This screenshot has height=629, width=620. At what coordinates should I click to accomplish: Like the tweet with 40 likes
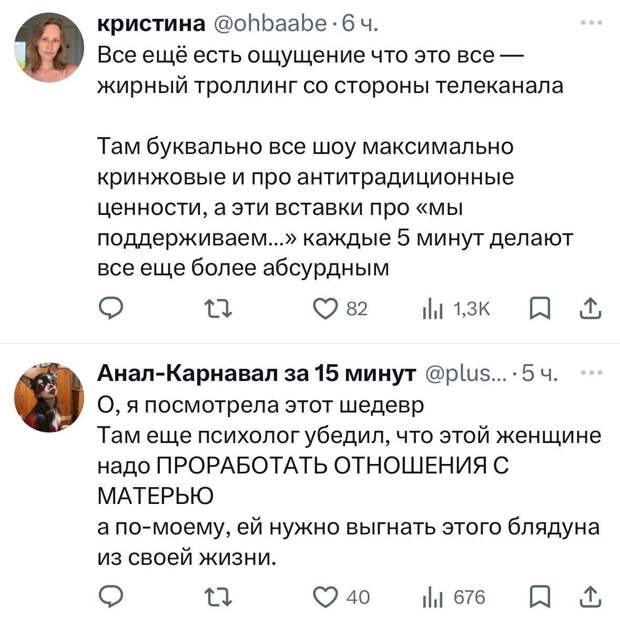(x=323, y=598)
